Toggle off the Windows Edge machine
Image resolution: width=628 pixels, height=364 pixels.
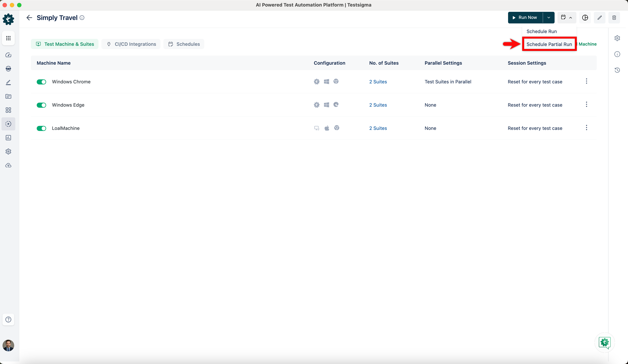pos(41,105)
